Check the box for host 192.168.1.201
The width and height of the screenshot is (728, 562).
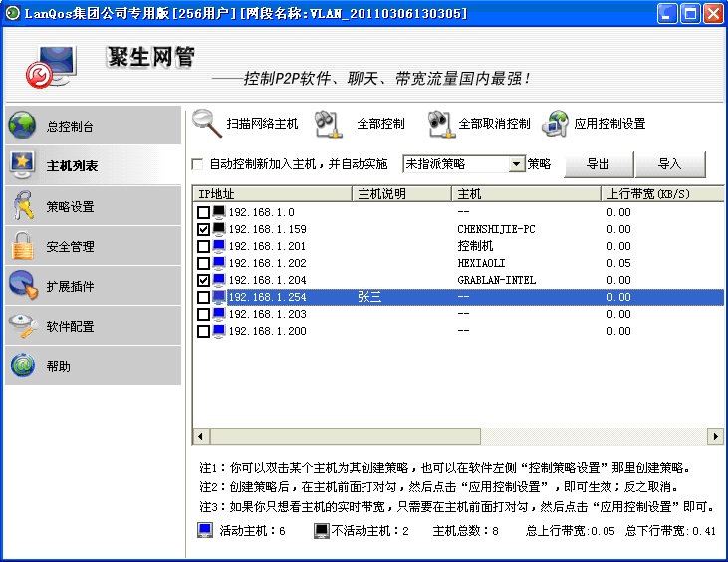[x=204, y=246]
